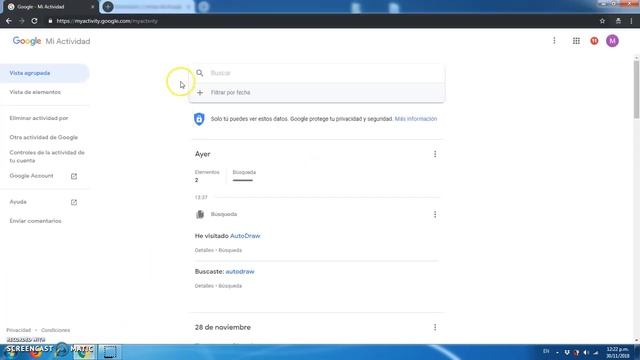Click the Ayer date heading

pos(202,154)
